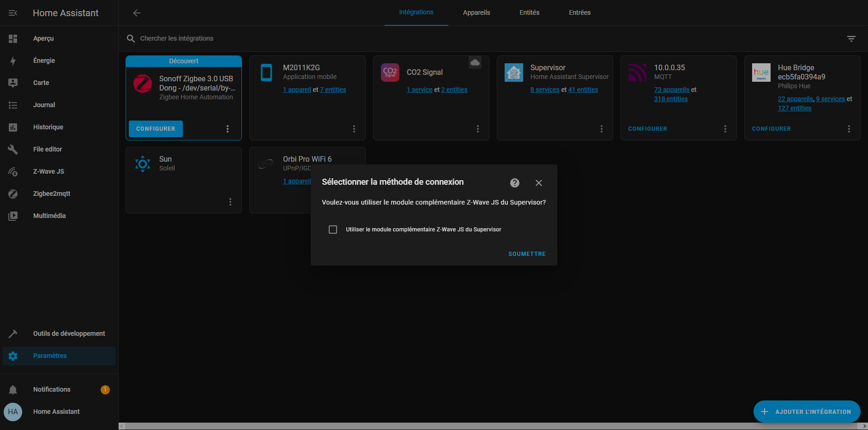Image resolution: width=868 pixels, height=430 pixels.
Task: Open Sun card overflow menu
Action: (230, 202)
